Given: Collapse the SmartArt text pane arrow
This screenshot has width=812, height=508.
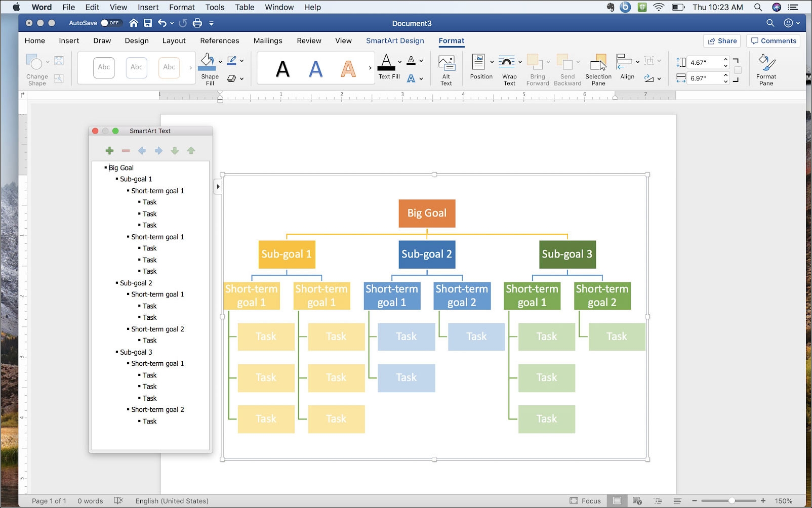Looking at the screenshot, I should click(x=218, y=187).
